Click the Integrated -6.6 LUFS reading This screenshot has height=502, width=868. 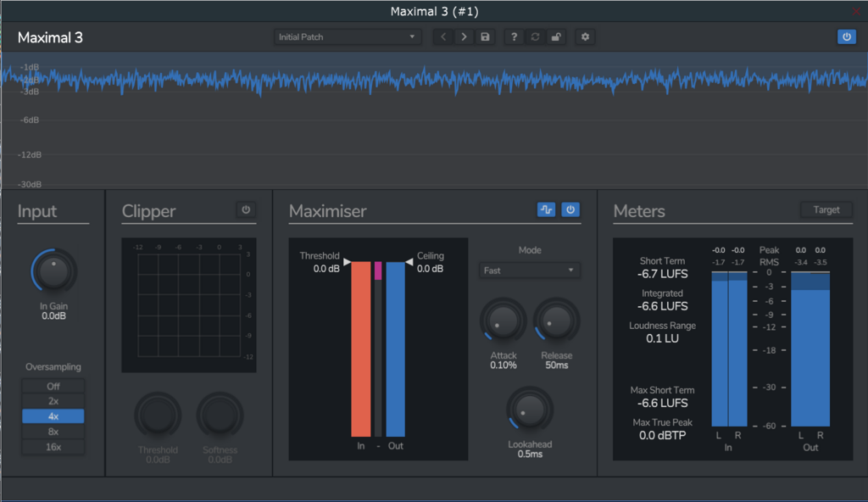663,306
